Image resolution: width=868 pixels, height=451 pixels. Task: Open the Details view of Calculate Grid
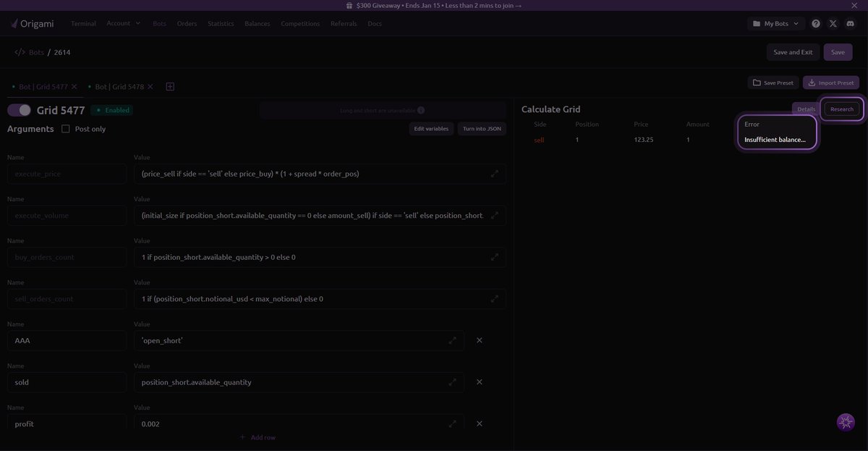(x=806, y=109)
